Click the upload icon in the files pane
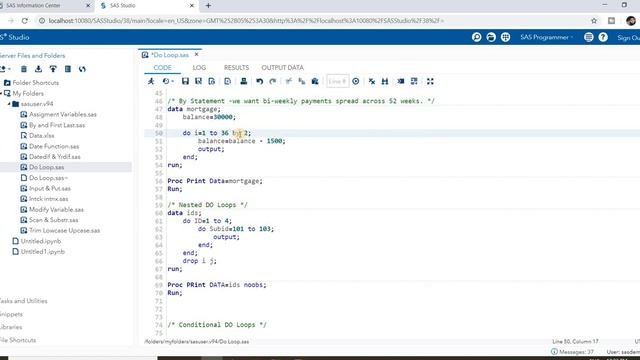Image resolution: width=640 pixels, height=360 pixels. [x=53, y=69]
